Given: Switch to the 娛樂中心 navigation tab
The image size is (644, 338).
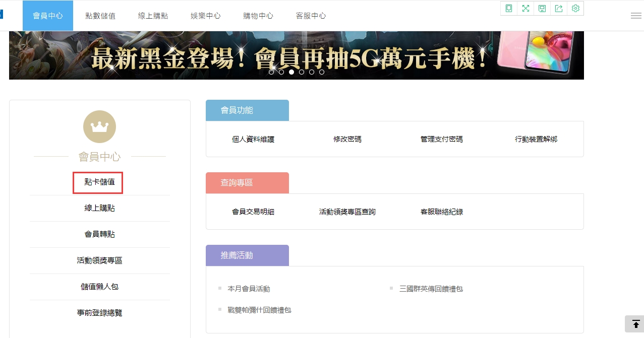Looking at the screenshot, I should point(206,16).
